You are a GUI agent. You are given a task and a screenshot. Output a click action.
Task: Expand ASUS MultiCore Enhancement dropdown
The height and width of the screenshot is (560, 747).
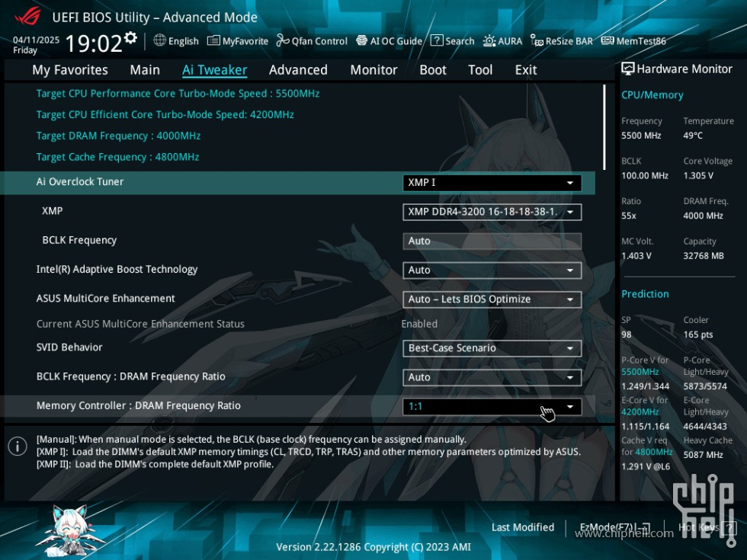point(492,299)
